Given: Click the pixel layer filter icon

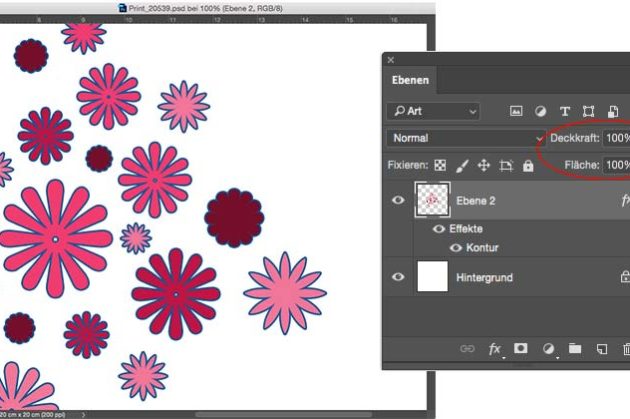Looking at the screenshot, I should point(517,111).
